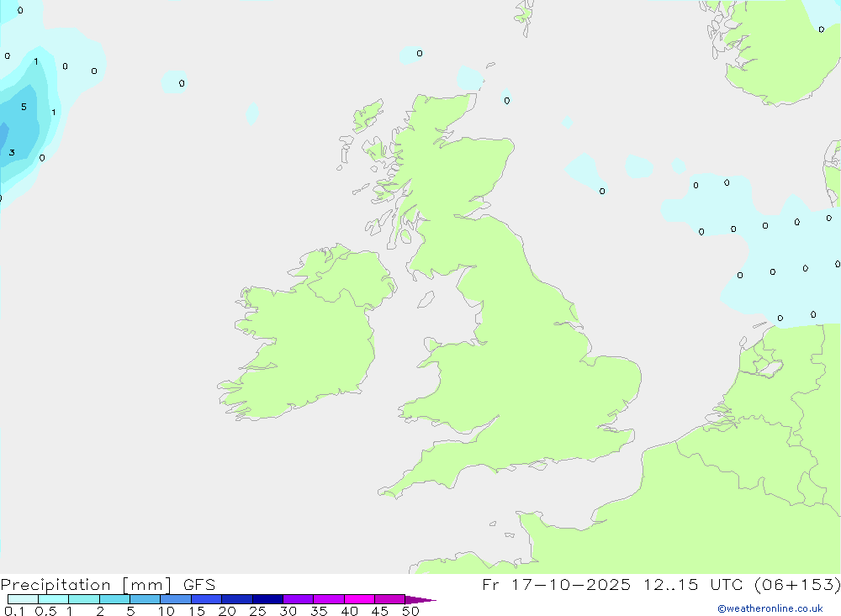Click the '30' legend scale label
This screenshot has width=841, height=616.
[x=288, y=611]
